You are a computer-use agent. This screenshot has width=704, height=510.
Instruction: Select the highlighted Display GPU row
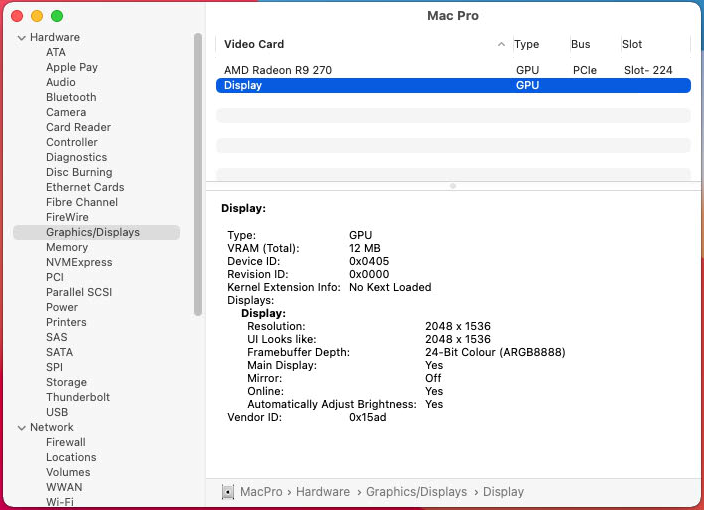coord(453,85)
